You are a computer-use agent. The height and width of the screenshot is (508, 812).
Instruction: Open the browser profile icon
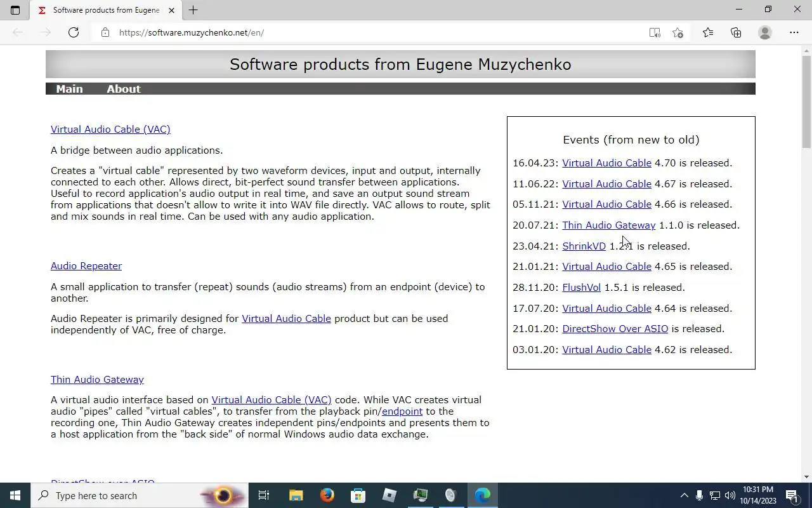coord(765,32)
